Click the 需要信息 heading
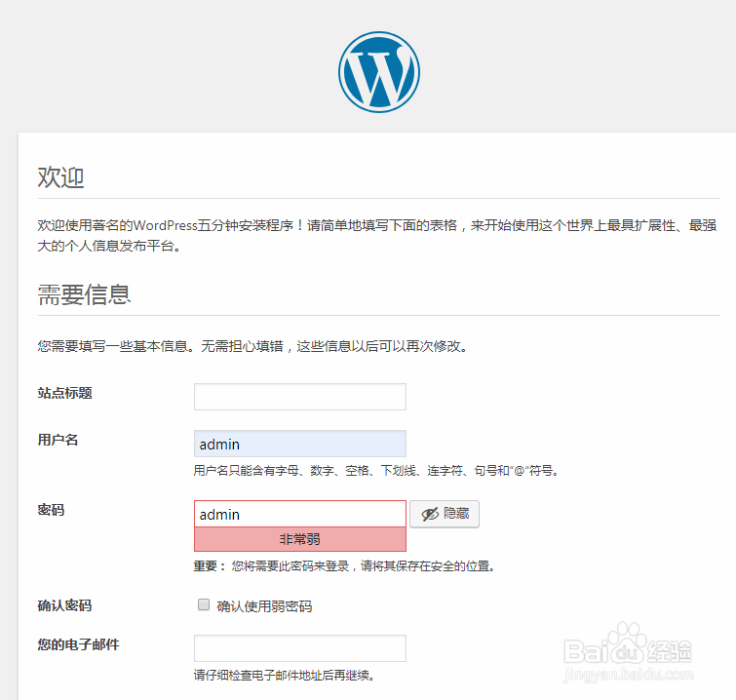The image size is (736, 700). point(85,294)
